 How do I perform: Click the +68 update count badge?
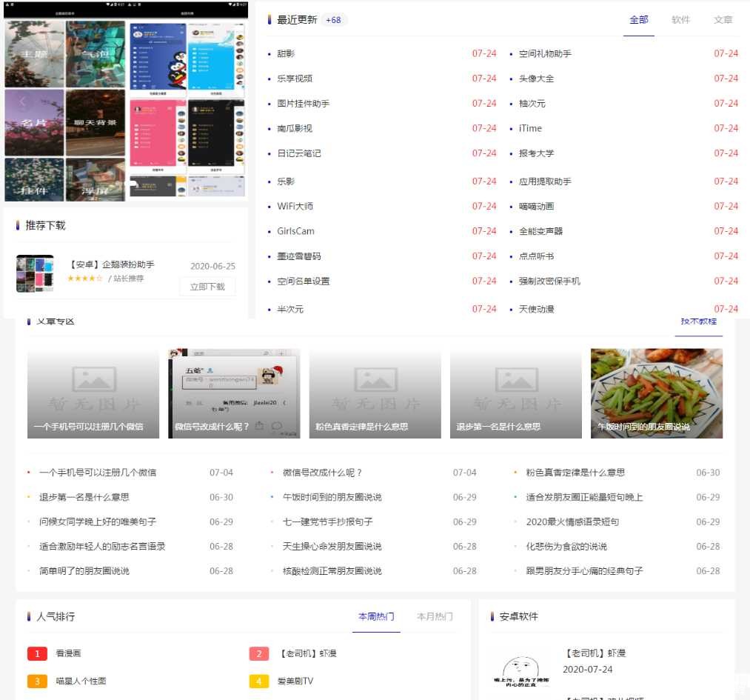tap(333, 20)
